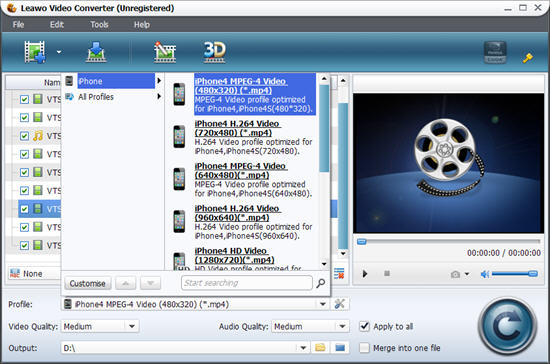The width and height of the screenshot is (550, 364).
Task: Click the magnifier search icon
Action: point(321,283)
